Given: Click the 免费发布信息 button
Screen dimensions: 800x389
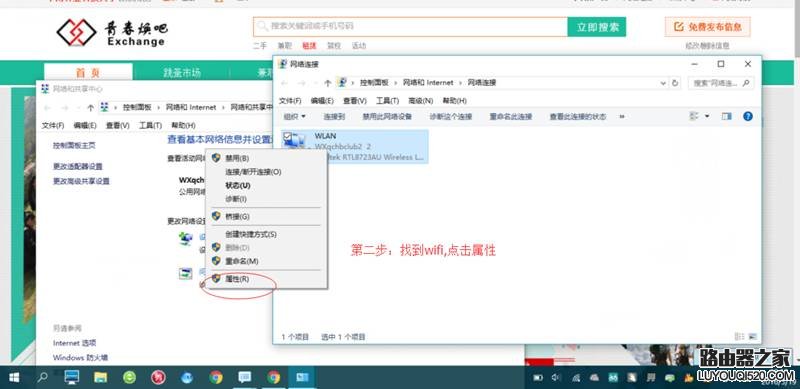Looking at the screenshot, I should click(x=707, y=27).
